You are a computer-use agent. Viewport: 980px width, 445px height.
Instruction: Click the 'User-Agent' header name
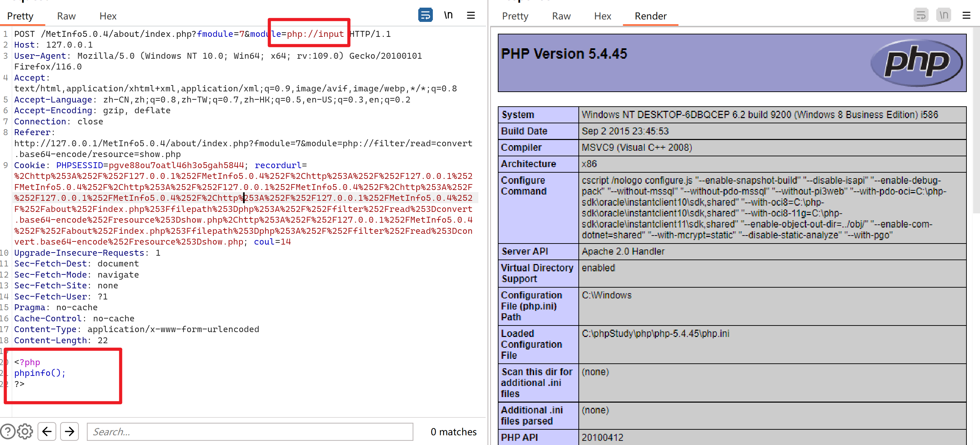pos(40,56)
